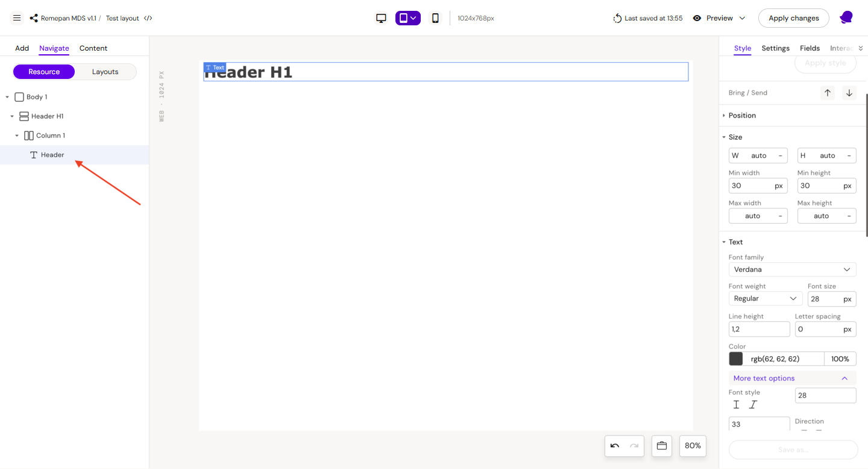
Task: Click Remepan MDS v1.1 breadcrumb
Action: (69, 18)
